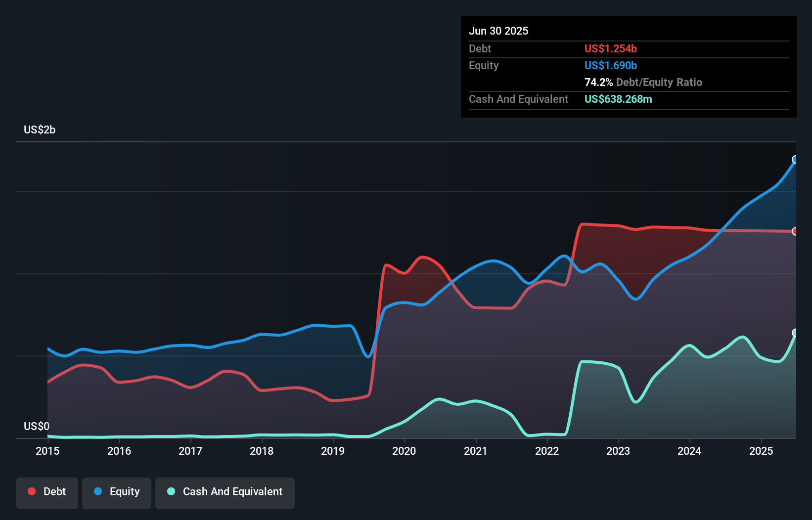Open details for the Debt/Equity Ratio row

[x=643, y=82]
